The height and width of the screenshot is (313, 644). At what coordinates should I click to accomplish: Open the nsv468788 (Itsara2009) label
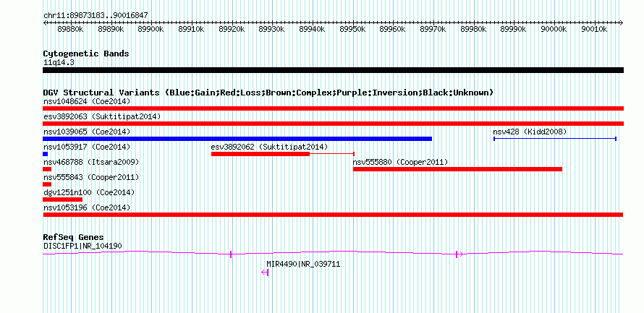coord(91,162)
